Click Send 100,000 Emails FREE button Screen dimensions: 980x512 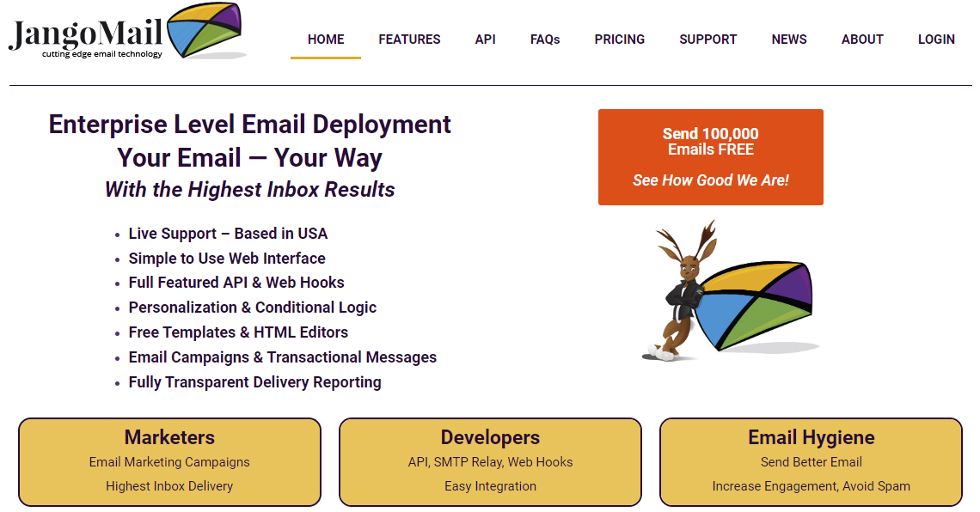pyautogui.click(x=711, y=157)
